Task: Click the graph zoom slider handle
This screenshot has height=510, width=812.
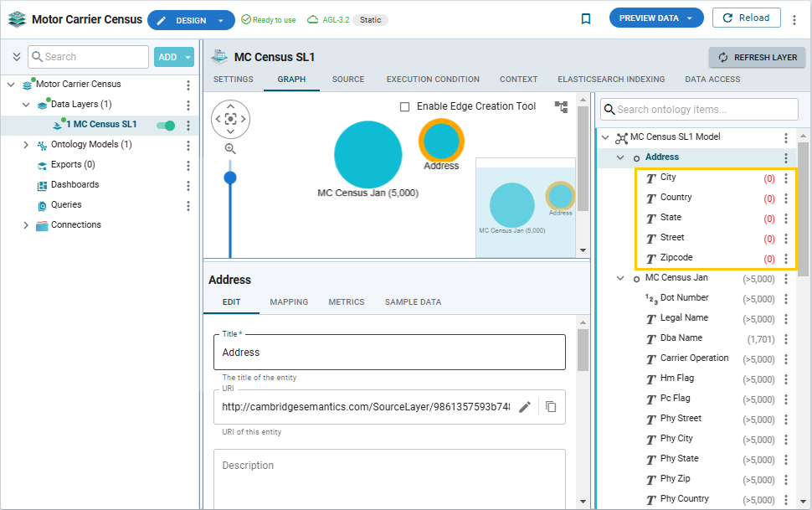Action: click(x=230, y=178)
